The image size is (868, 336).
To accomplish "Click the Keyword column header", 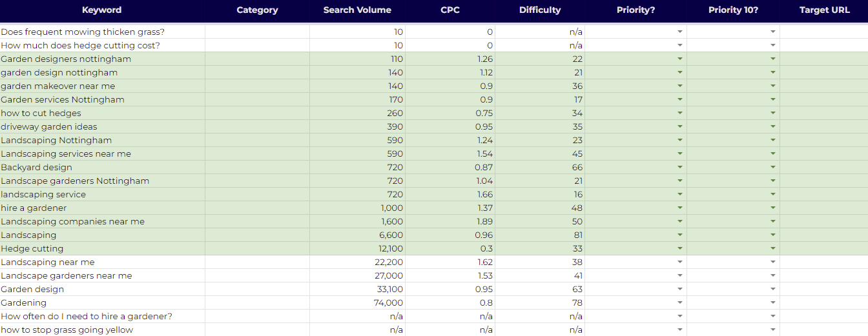I will click(x=101, y=10).
